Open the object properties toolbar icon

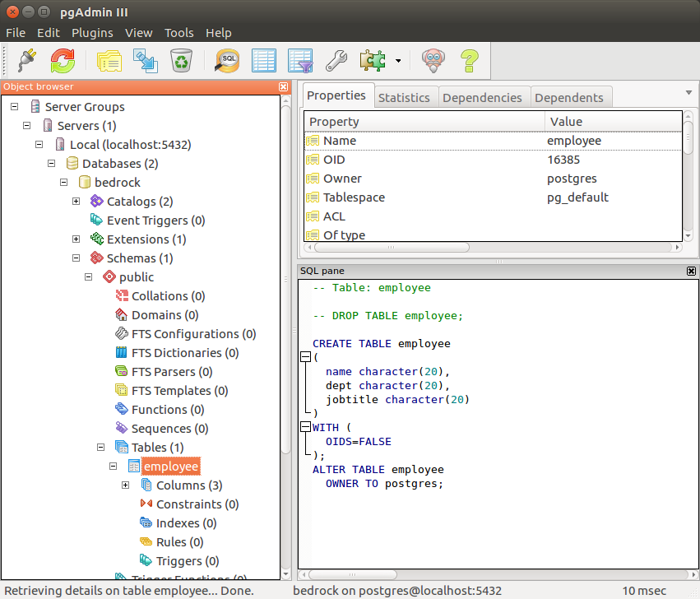point(109,60)
